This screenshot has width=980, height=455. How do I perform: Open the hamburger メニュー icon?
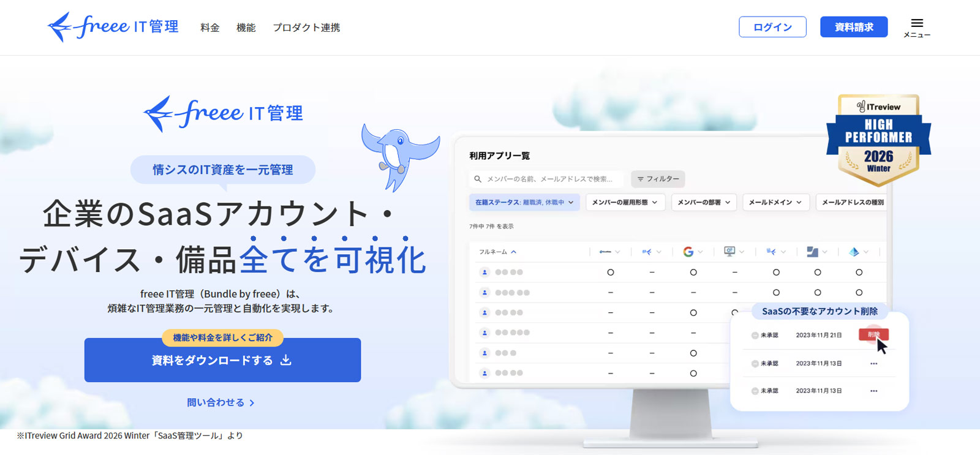pyautogui.click(x=917, y=28)
